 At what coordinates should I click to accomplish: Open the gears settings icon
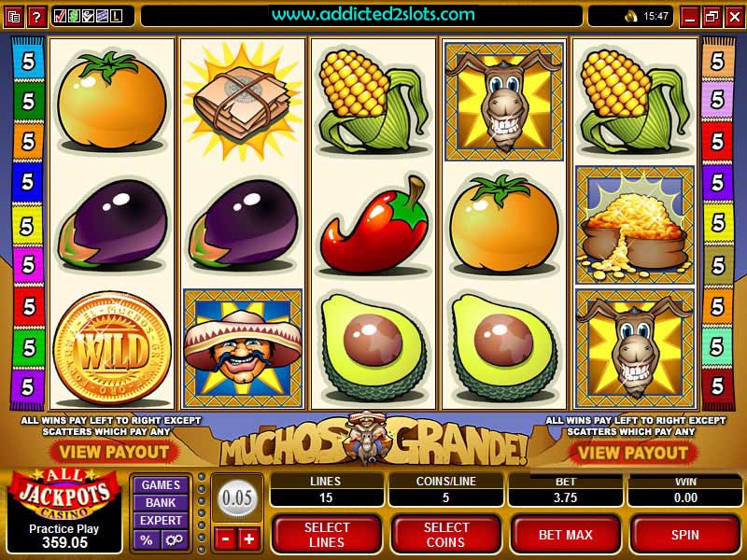pos(174,540)
